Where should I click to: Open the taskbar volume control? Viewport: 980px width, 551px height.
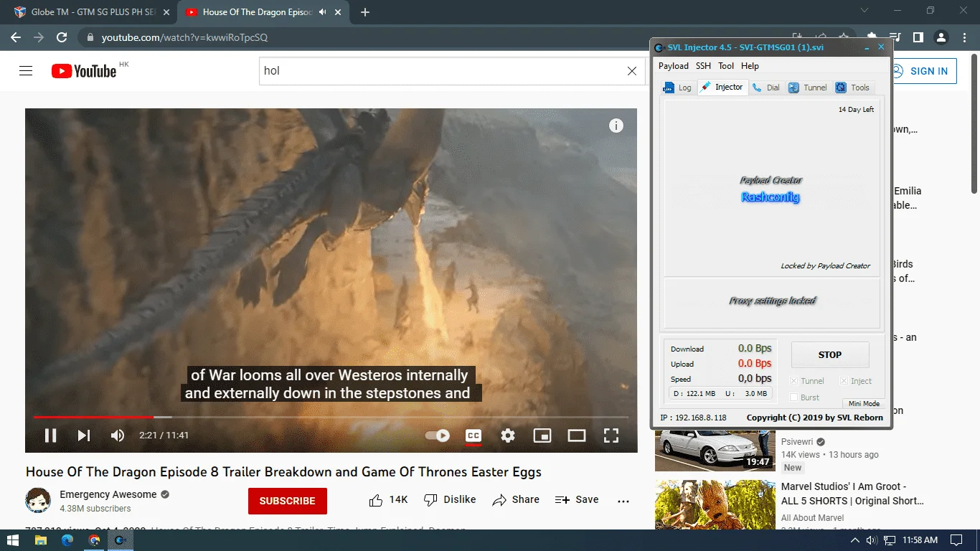(872, 540)
